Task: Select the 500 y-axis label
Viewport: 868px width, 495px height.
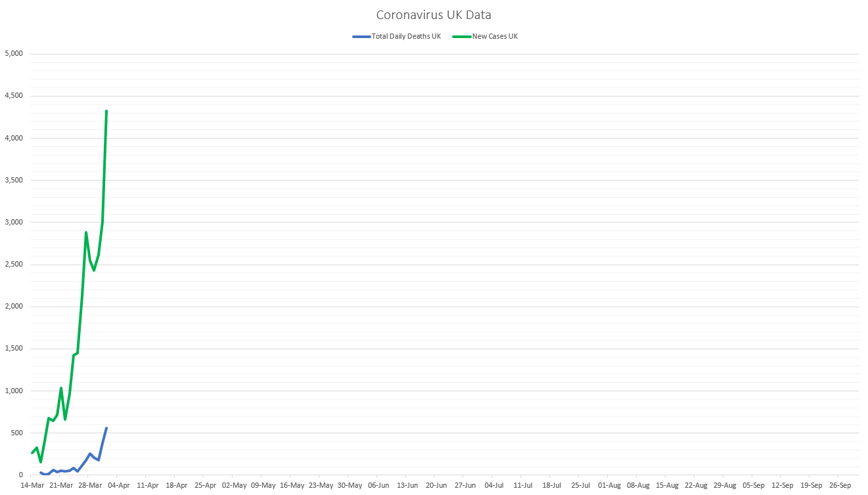Action: 17,433
